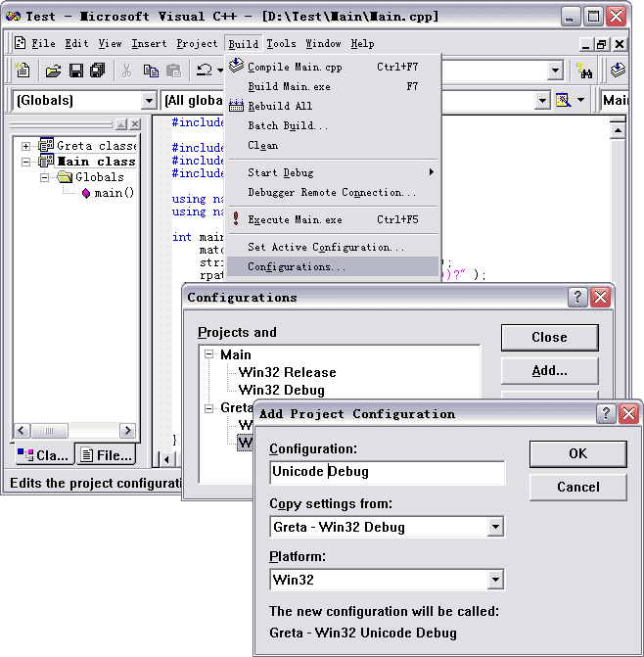Screen dimensions: 644x657
Task: Click the Cut scissors toolbar icon
Action: [126, 70]
